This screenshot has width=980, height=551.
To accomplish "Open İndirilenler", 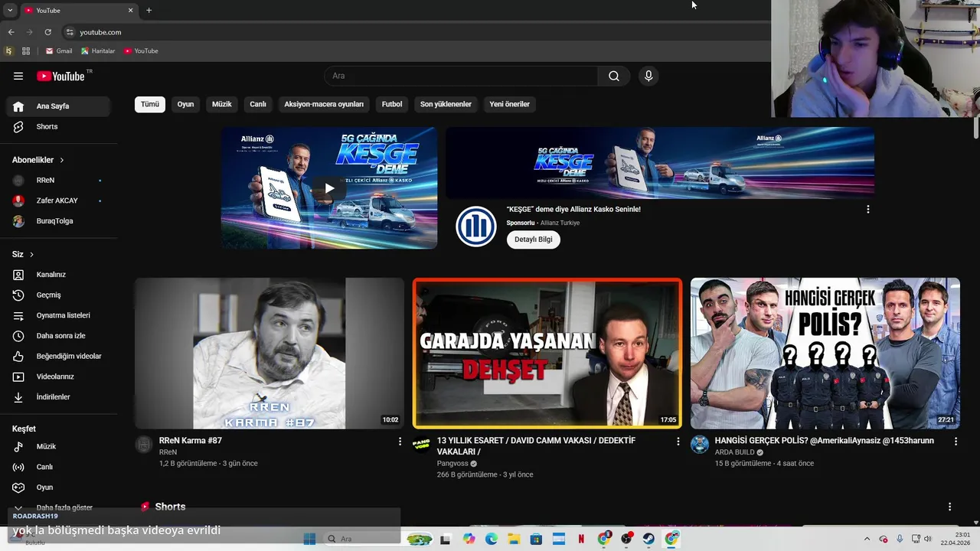I will tap(58, 397).
